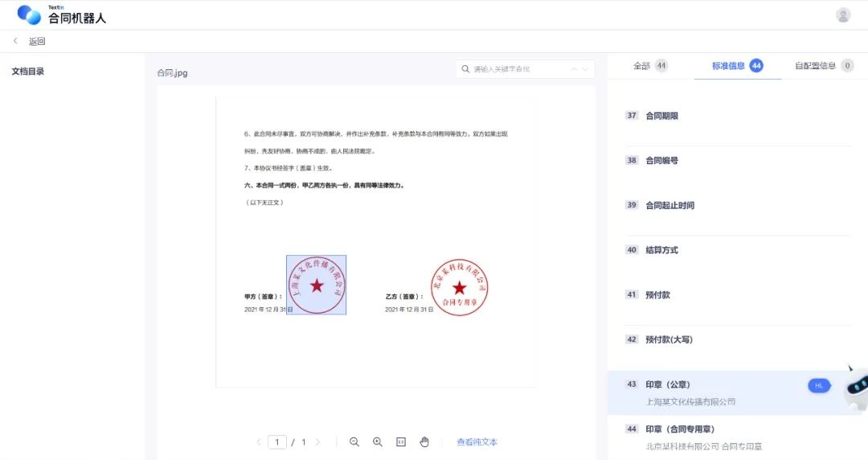Select the fit-to-page 1:1 icon

[x=401, y=442]
